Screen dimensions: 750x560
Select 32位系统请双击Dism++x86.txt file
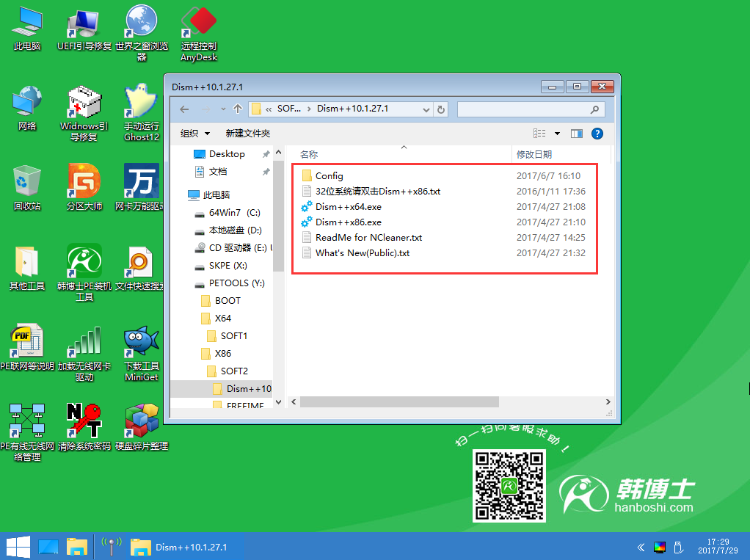click(x=378, y=192)
